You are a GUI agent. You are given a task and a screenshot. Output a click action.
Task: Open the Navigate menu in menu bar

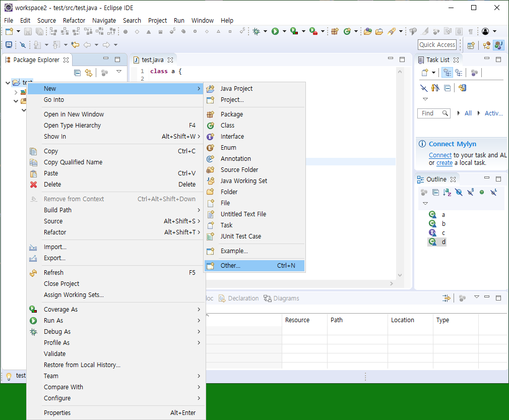point(104,21)
